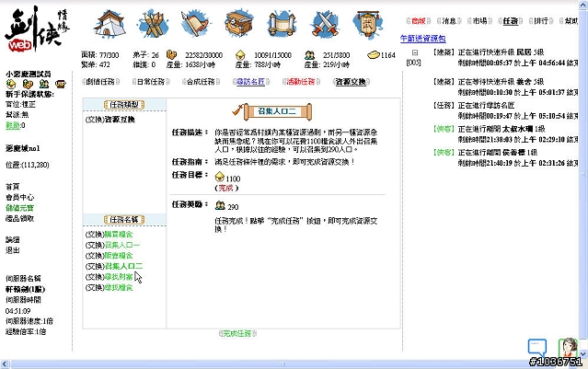Image resolution: width=588 pixels, height=369 pixels.
Task: Select exchange task 召集人口二
Action: 114,266
